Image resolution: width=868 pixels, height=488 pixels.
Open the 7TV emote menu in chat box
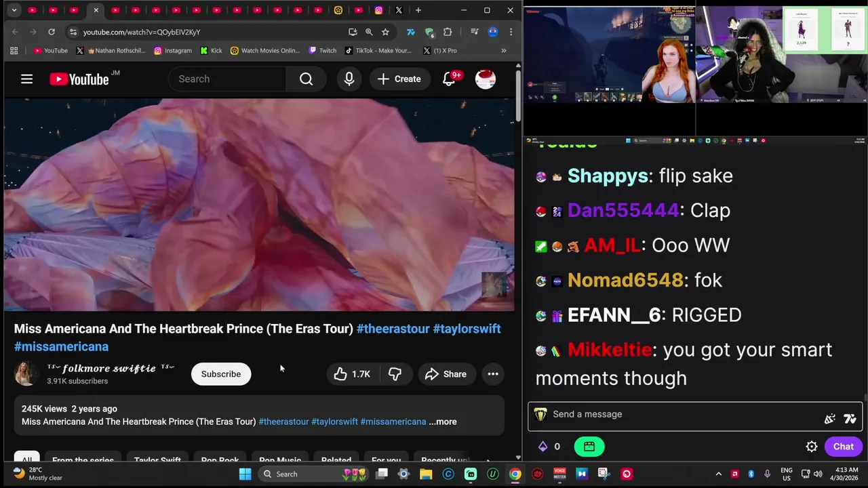tap(850, 419)
